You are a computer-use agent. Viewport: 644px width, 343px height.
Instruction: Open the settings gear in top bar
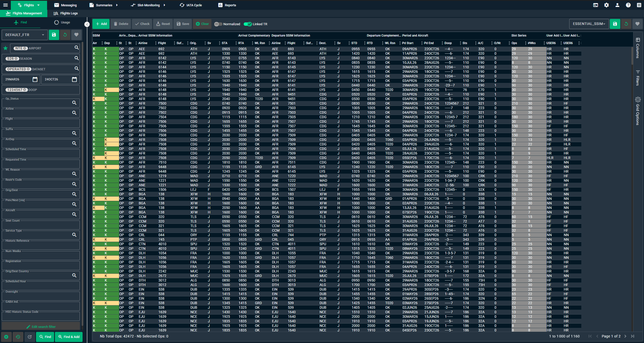606,5
